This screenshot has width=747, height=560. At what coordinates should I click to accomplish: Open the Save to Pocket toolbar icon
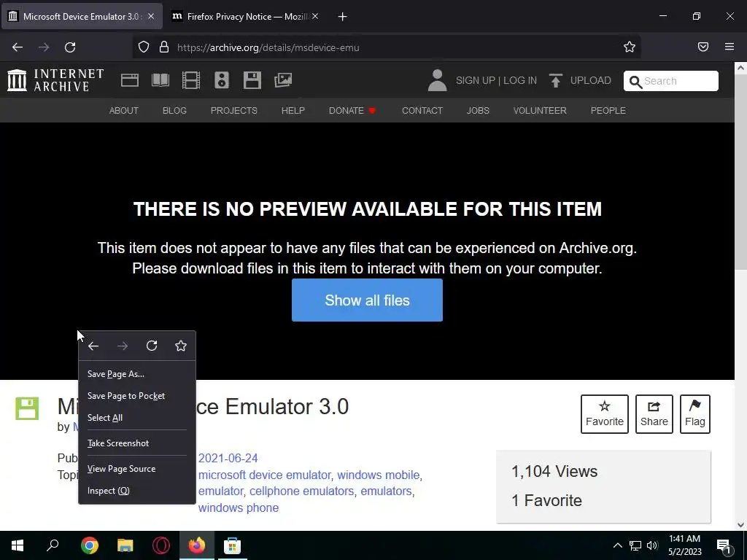coord(703,47)
